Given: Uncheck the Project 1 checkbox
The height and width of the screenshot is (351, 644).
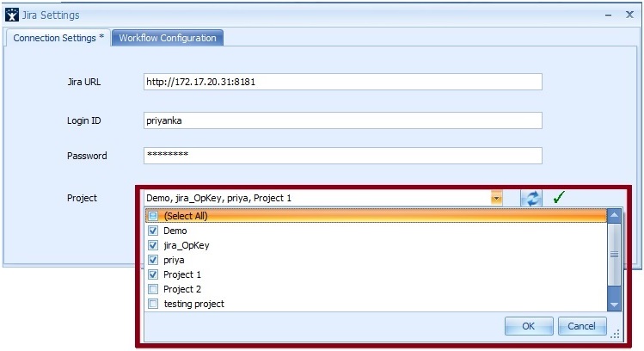Looking at the screenshot, I should [153, 274].
